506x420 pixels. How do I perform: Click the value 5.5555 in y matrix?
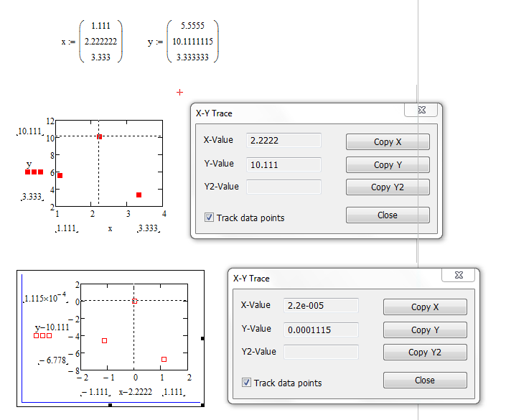pos(192,26)
